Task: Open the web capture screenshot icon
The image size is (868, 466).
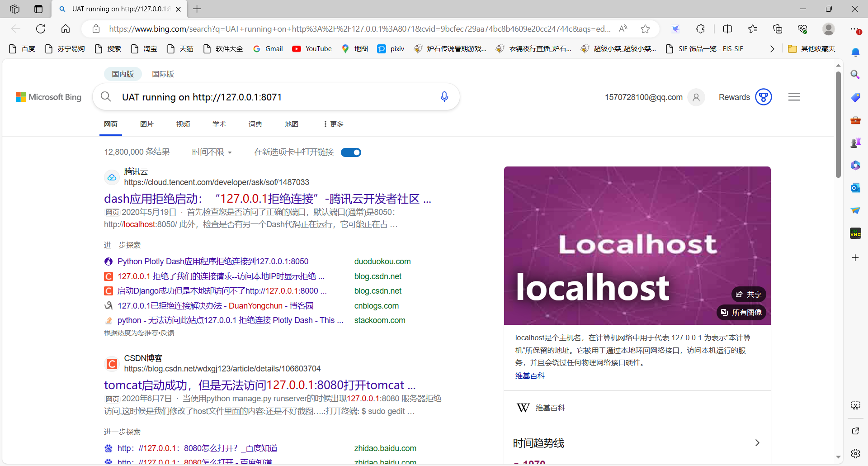Action: (855, 405)
